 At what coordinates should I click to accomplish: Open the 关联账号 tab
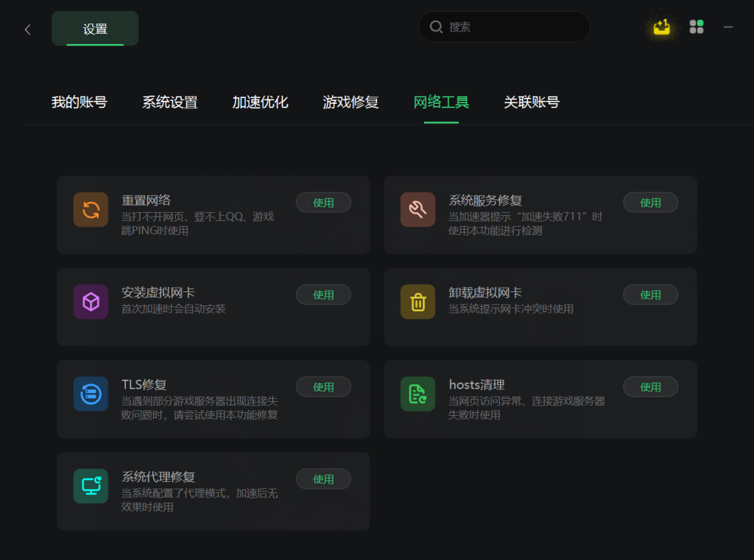[x=532, y=102]
